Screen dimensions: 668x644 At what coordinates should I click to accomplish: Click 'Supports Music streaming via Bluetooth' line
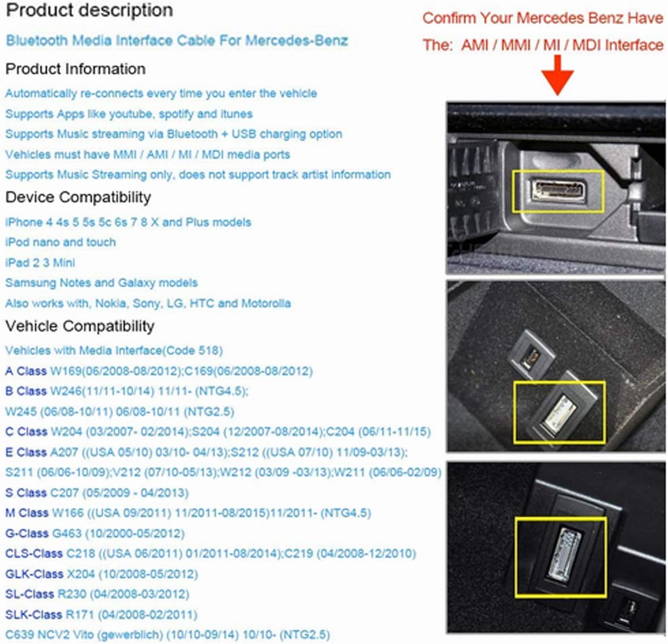173,134
